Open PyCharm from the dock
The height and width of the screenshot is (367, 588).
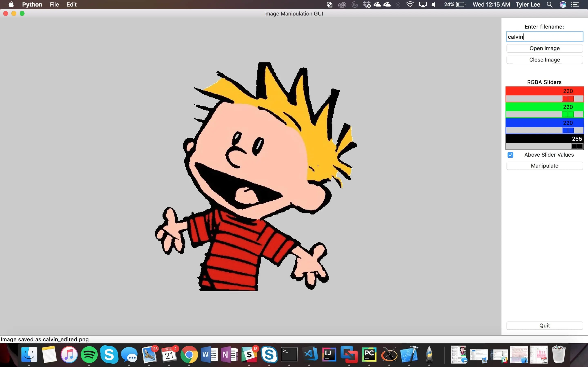pos(369,355)
